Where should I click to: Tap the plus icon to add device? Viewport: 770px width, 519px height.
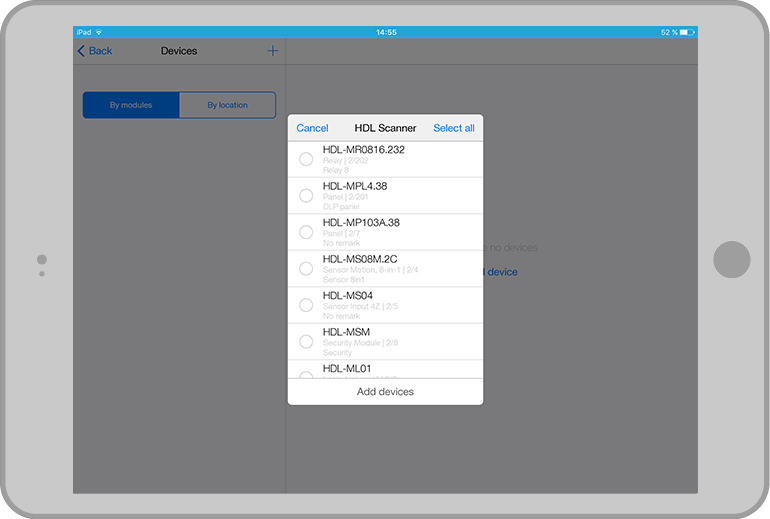pyautogui.click(x=272, y=51)
